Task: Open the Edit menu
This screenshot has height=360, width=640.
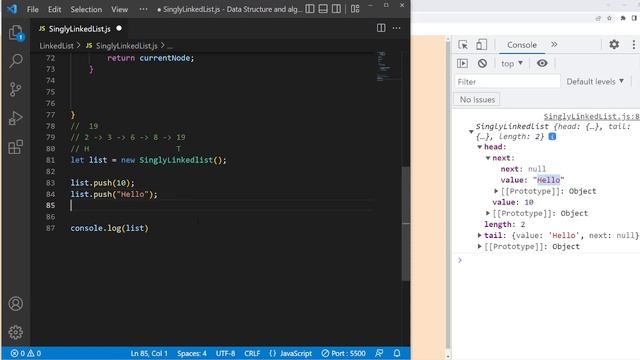Action: [54, 9]
